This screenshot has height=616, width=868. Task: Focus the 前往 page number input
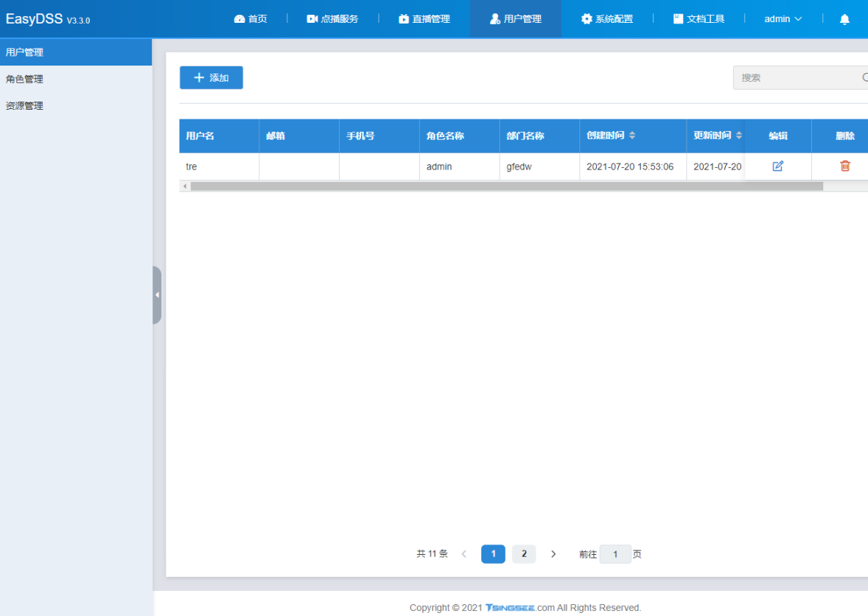pos(615,554)
